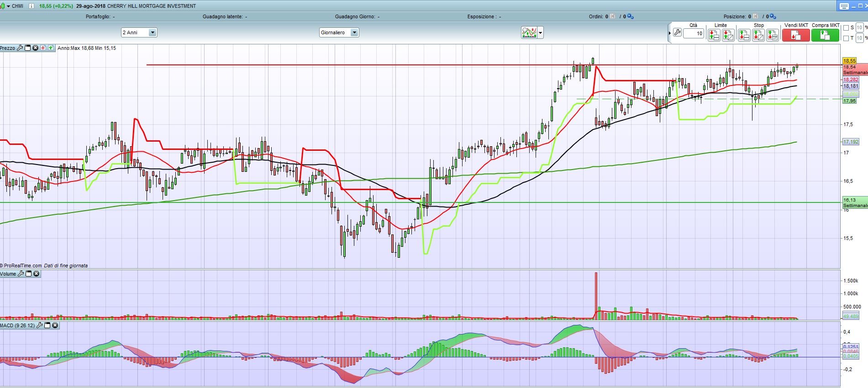Click the 18,55 (+0,22%) price change
This screenshot has height=388, width=868.
56,6
